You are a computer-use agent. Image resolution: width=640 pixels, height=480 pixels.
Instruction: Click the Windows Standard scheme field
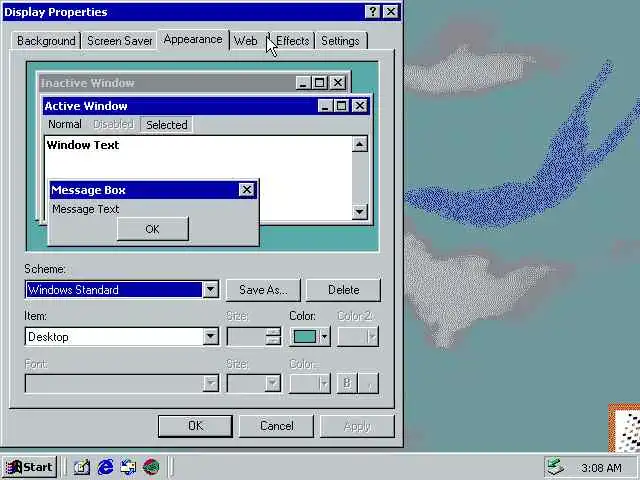tap(114, 289)
